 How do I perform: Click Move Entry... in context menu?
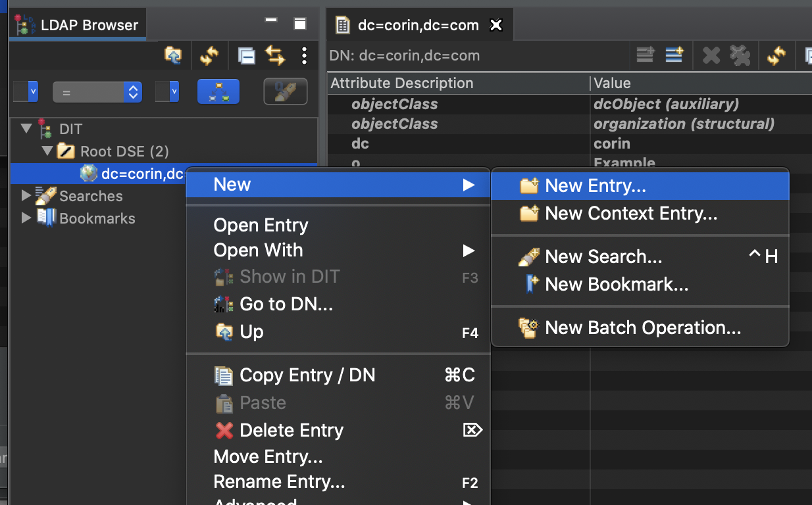click(338, 456)
